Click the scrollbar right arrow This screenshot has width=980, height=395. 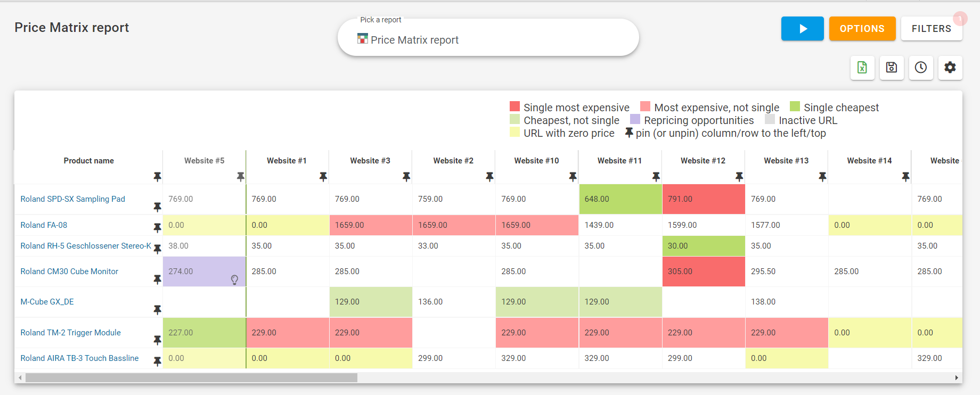pos(957,377)
